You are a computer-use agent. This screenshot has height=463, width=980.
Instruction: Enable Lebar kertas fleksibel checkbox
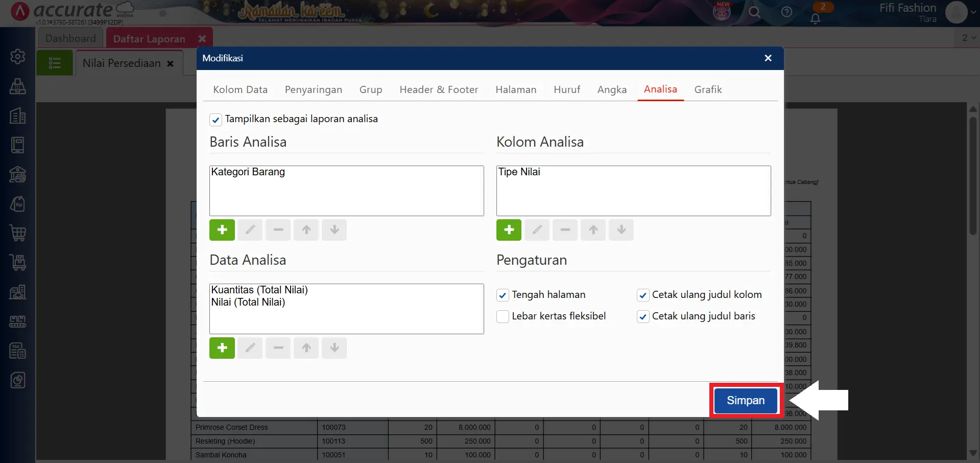click(x=503, y=316)
